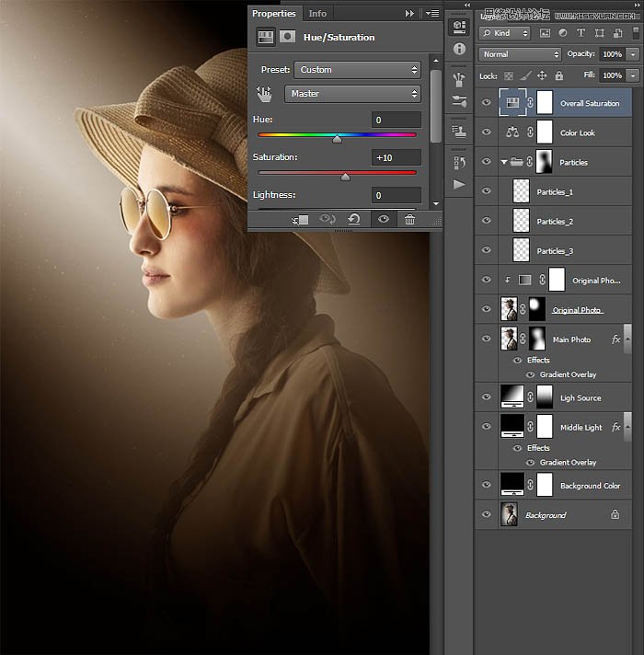Viewport: 644px width, 655px height.
Task: Open the Normal blend mode dropdown
Action: click(x=520, y=54)
